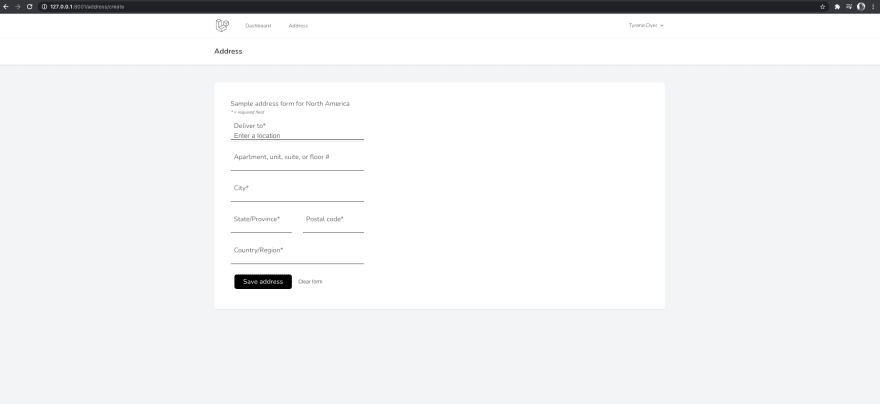Reload the page with the refresh icon
Image resolution: width=880 pixels, height=404 pixels.
click(29, 6)
